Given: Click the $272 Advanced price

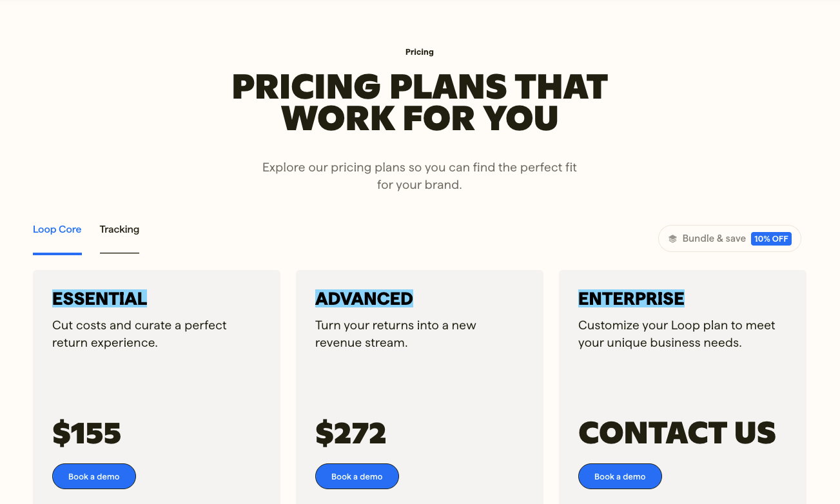Looking at the screenshot, I should pos(351,433).
